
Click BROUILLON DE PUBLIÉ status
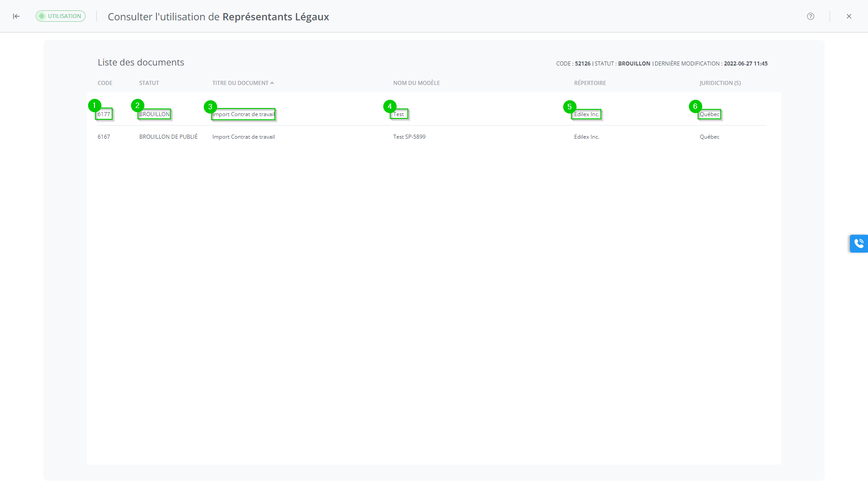[x=168, y=137]
